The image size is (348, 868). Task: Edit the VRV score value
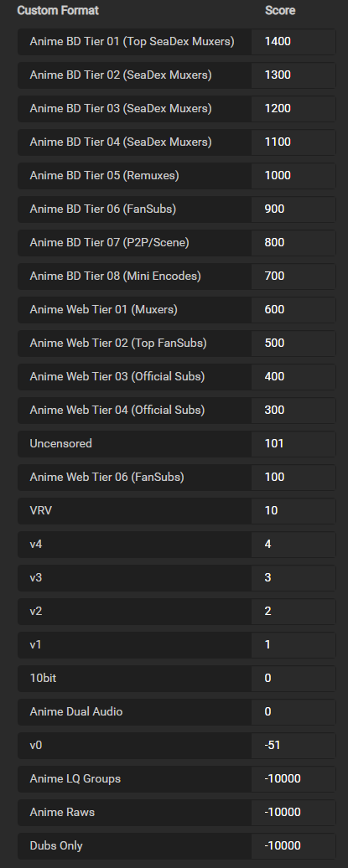tap(293, 510)
